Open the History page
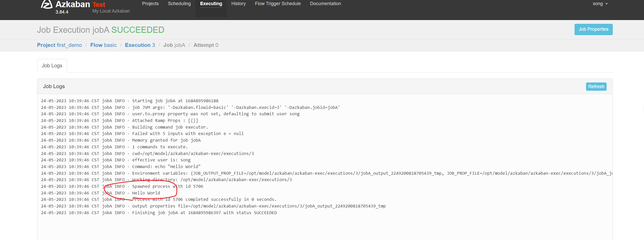 [239, 4]
